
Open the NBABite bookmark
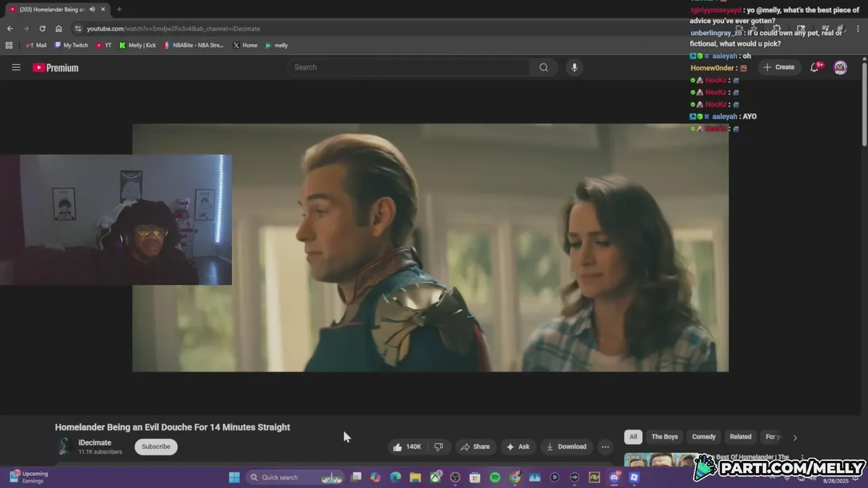(x=194, y=45)
